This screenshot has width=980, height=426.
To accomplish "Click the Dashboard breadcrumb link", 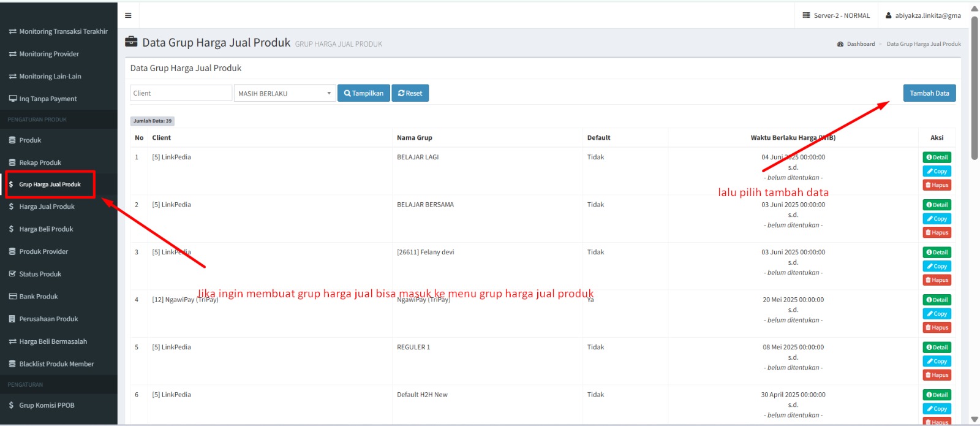I will pos(861,44).
